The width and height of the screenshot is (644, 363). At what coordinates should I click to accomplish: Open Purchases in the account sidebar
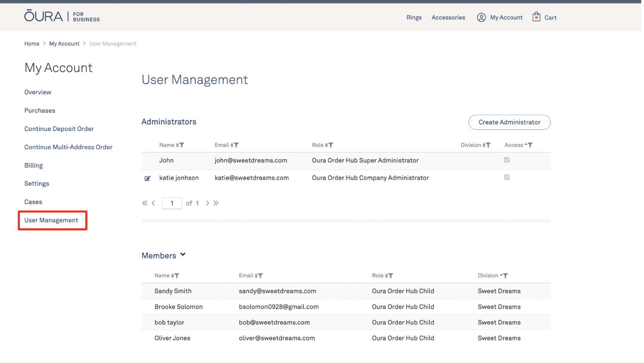(40, 111)
